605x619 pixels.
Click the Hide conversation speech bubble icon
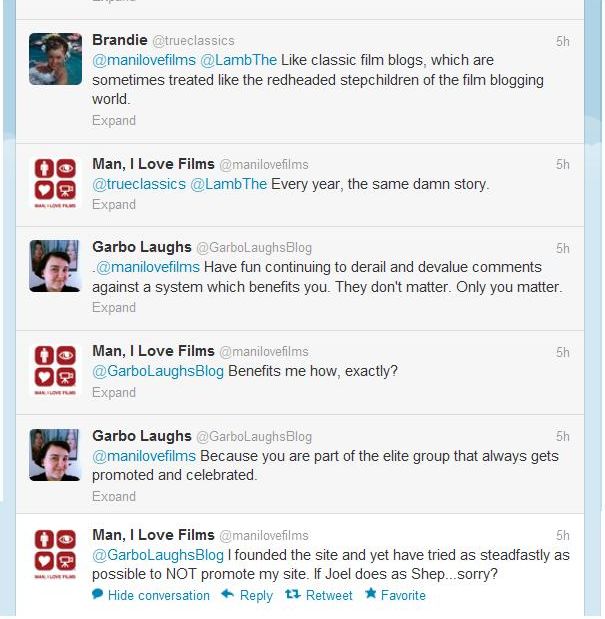98,595
